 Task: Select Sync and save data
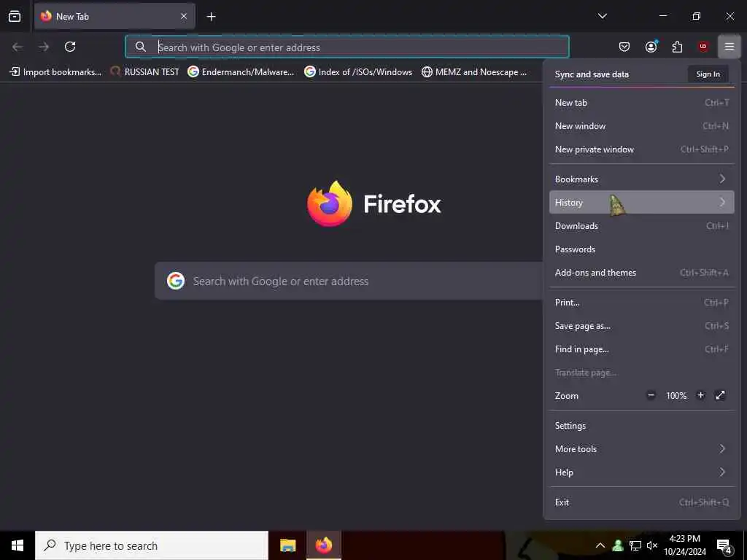[x=592, y=74]
